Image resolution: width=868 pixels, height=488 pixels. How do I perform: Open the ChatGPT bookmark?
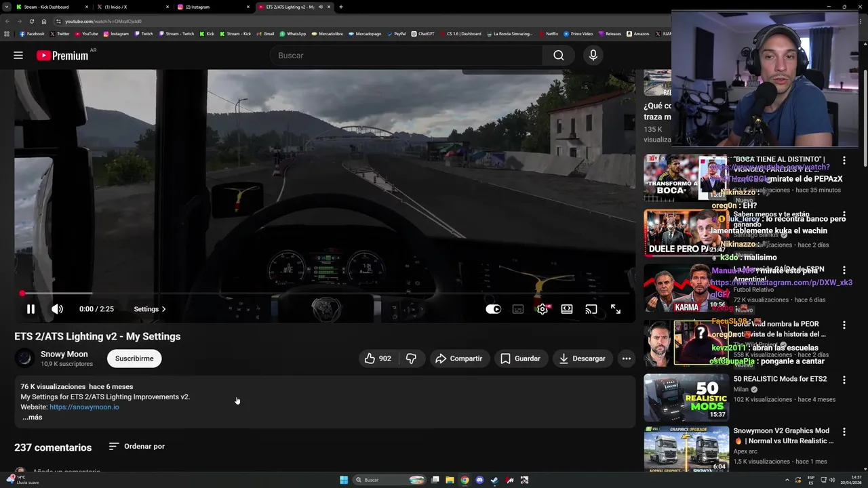click(423, 34)
